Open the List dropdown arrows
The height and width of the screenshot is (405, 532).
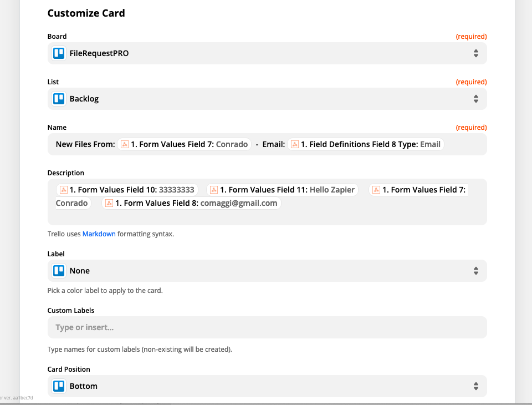point(476,99)
